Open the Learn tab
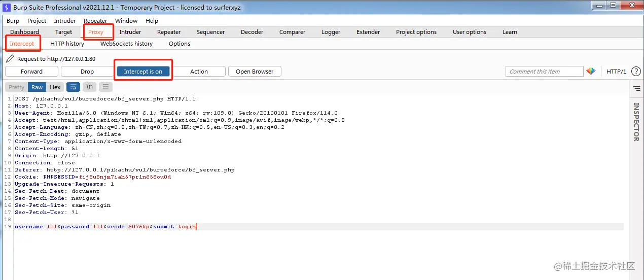 coord(510,32)
